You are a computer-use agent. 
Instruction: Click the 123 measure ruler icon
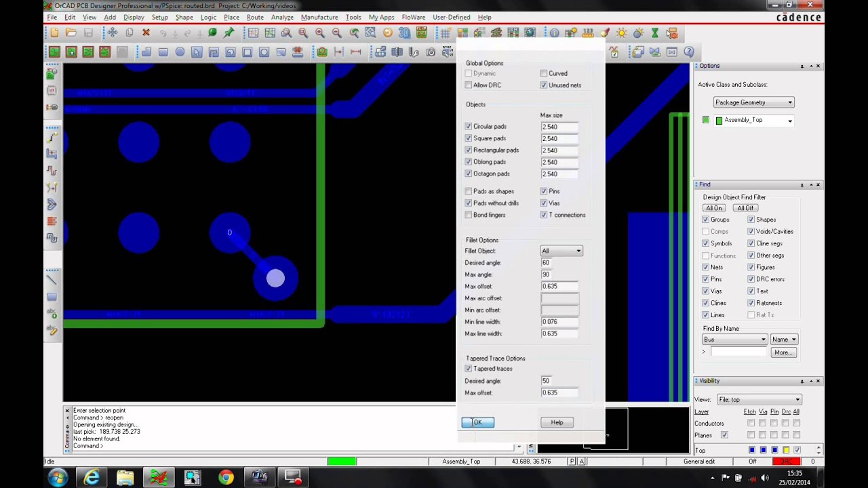[x=588, y=33]
